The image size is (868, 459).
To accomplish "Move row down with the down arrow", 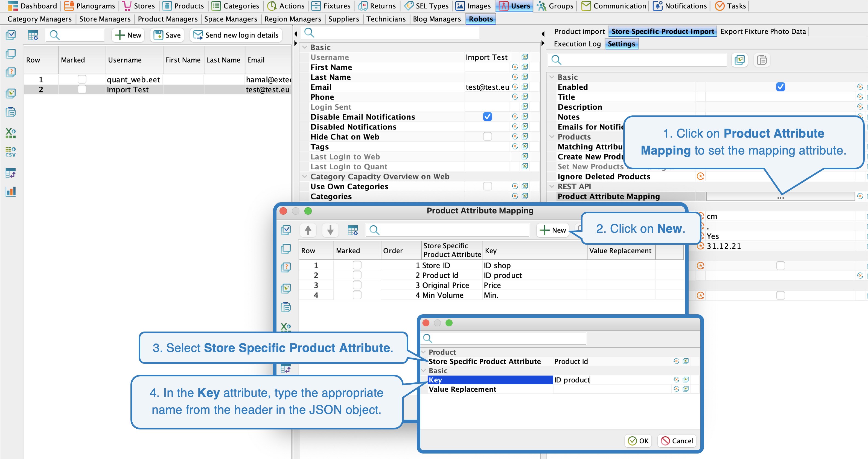I will [x=330, y=230].
